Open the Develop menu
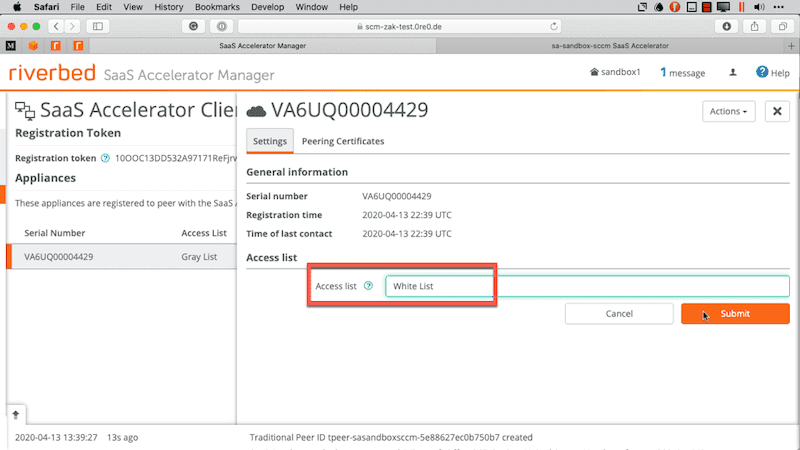This screenshot has width=800, height=450. point(267,7)
